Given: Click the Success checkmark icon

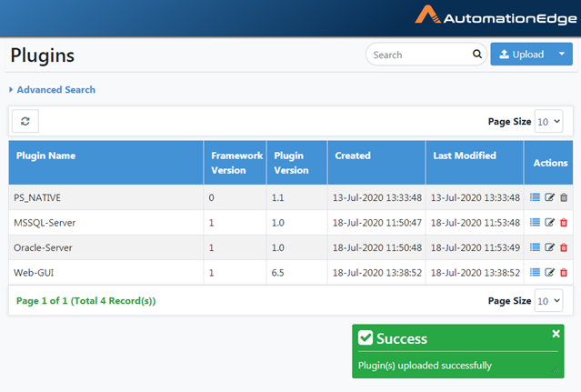Looking at the screenshot, I should [x=366, y=337].
